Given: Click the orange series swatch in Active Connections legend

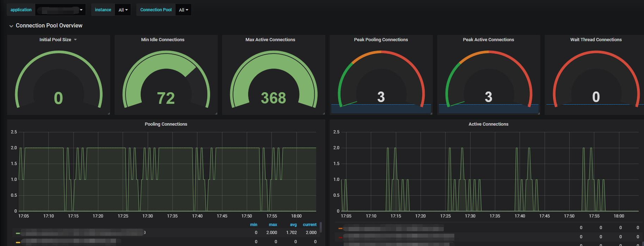Looking at the screenshot, I should tap(341, 228).
